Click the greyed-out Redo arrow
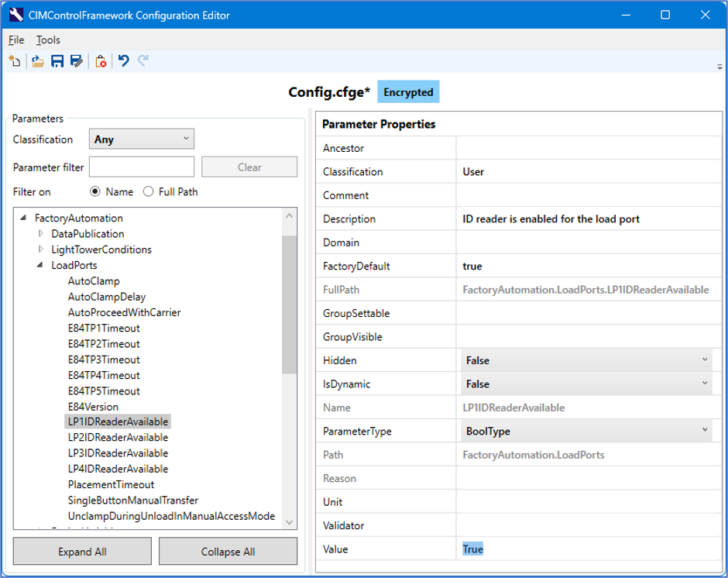This screenshot has height=578, width=728. click(x=143, y=61)
